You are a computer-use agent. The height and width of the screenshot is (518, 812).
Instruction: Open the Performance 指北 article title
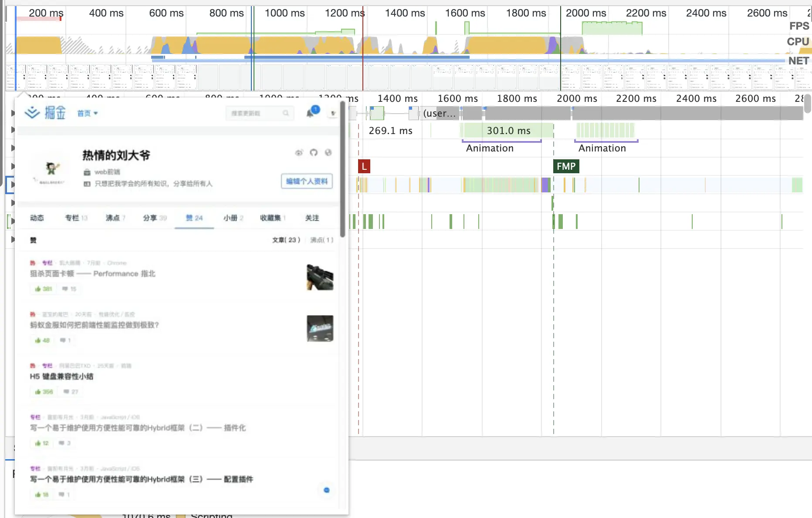pos(93,274)
